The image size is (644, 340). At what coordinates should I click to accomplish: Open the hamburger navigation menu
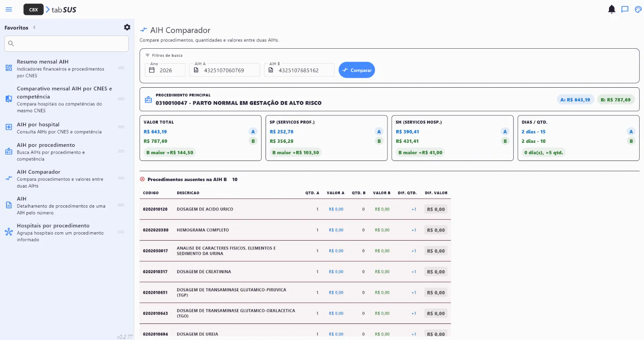(9, 9)
